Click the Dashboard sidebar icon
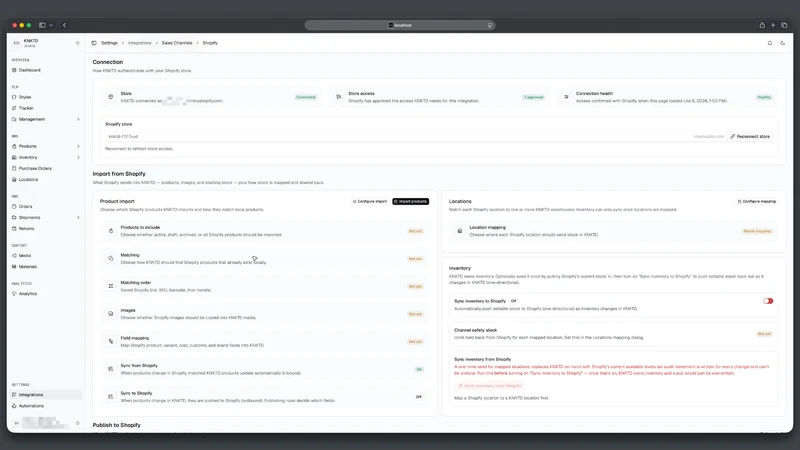Screen dimensions: 800x450 click(x=14, y=70)
